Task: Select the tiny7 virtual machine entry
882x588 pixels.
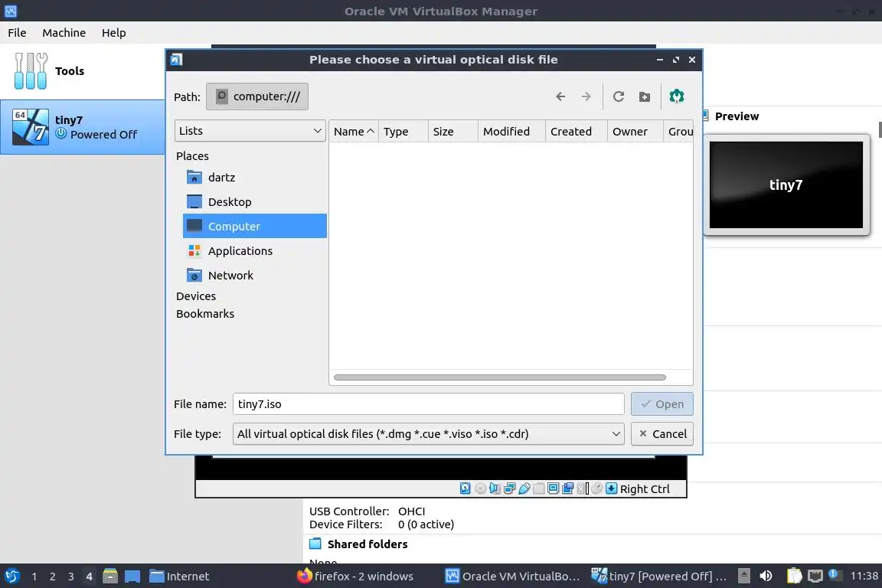Action: [82, 127]
